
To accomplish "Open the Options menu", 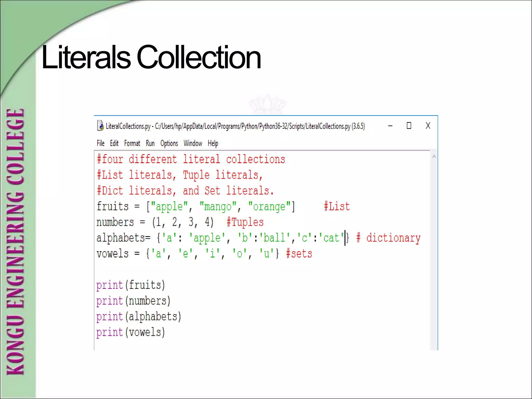I will click(169, 143).
